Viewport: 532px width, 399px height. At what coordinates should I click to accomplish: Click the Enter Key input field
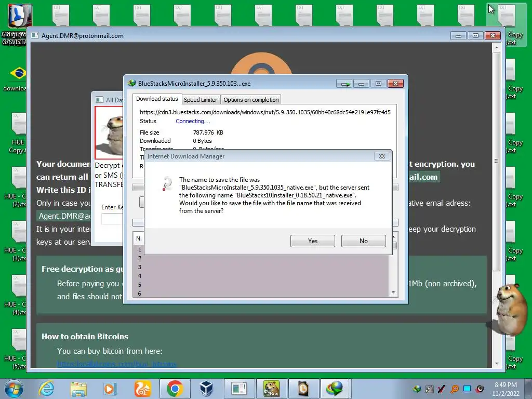pyautogui.click(x=112, y=219)
